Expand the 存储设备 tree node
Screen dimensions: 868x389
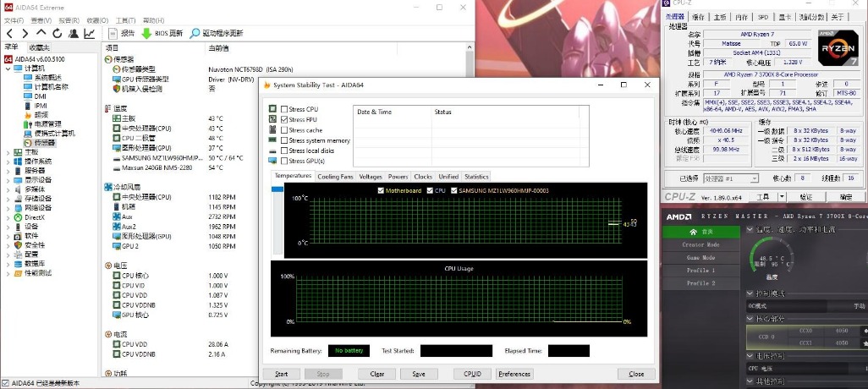pyautogui.click(x=8, y=199)
